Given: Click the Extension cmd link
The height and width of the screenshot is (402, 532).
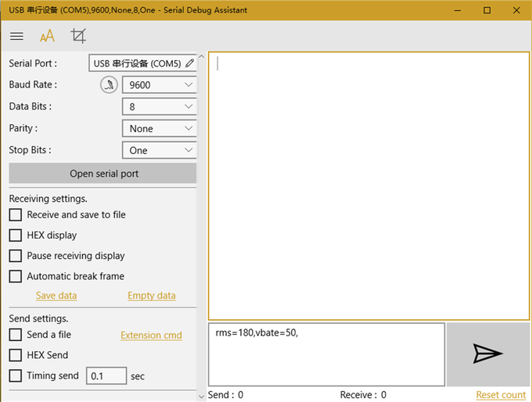Looking at the screenshot, I should click(x=151, y=336).
